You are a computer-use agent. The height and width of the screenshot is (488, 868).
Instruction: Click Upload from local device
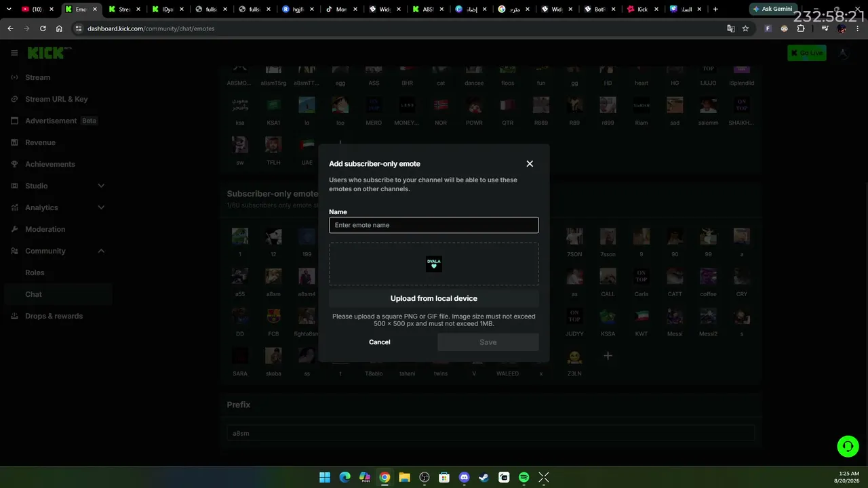(434, 298)
